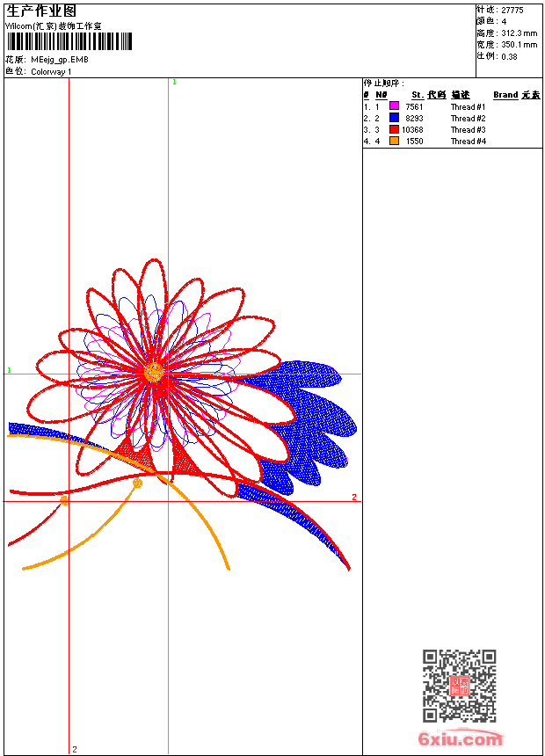
Task: Click the red marker 2 at right of horizontal line
Action: click(x=354, y=498)
